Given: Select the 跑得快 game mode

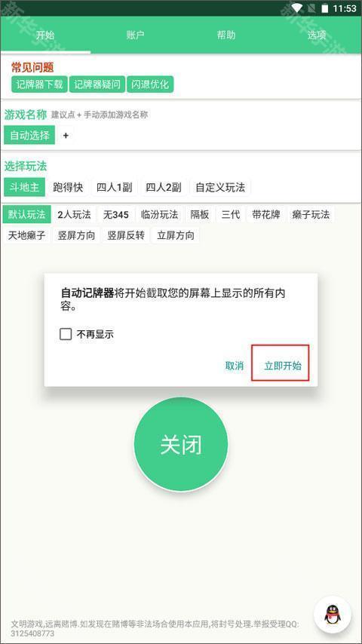Looking at the screenshot, I should pos(68,187).
